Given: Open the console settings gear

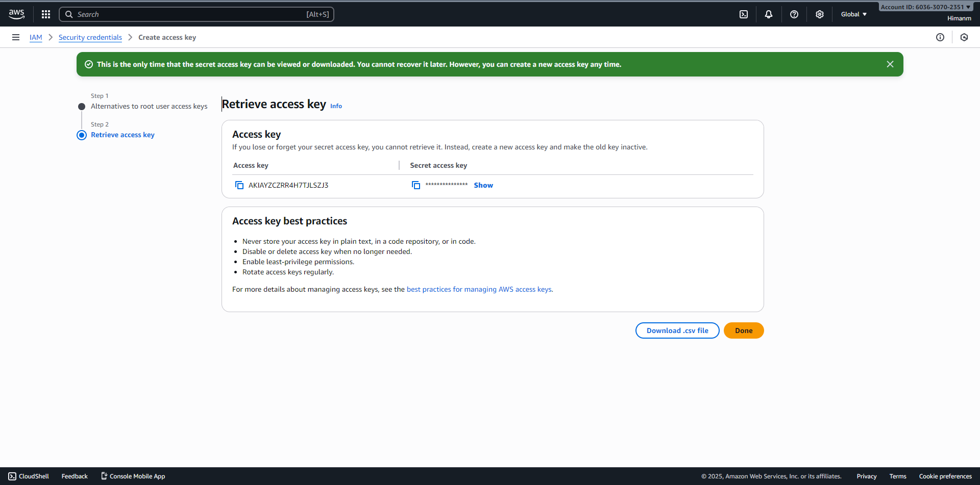Looking at the screenshot, I should [x=820, y=14].
